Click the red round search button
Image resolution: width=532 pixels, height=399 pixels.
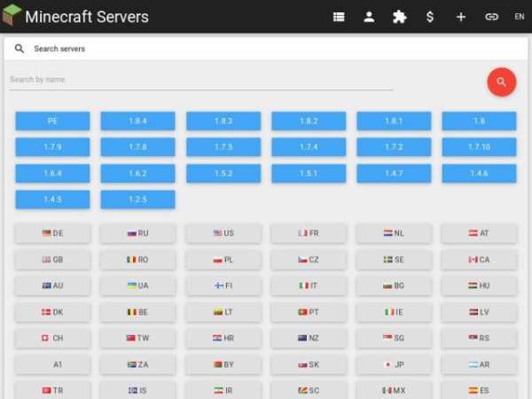[x=502, y=82]
